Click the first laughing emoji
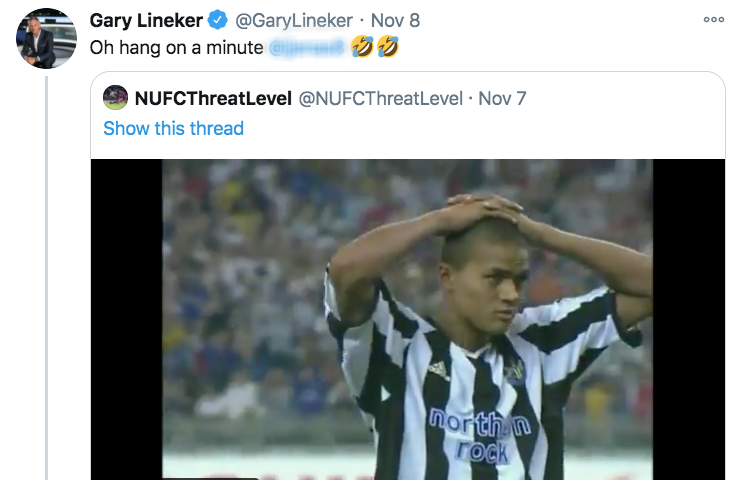Viewport: 733px width, 480px height. (363, 47)
